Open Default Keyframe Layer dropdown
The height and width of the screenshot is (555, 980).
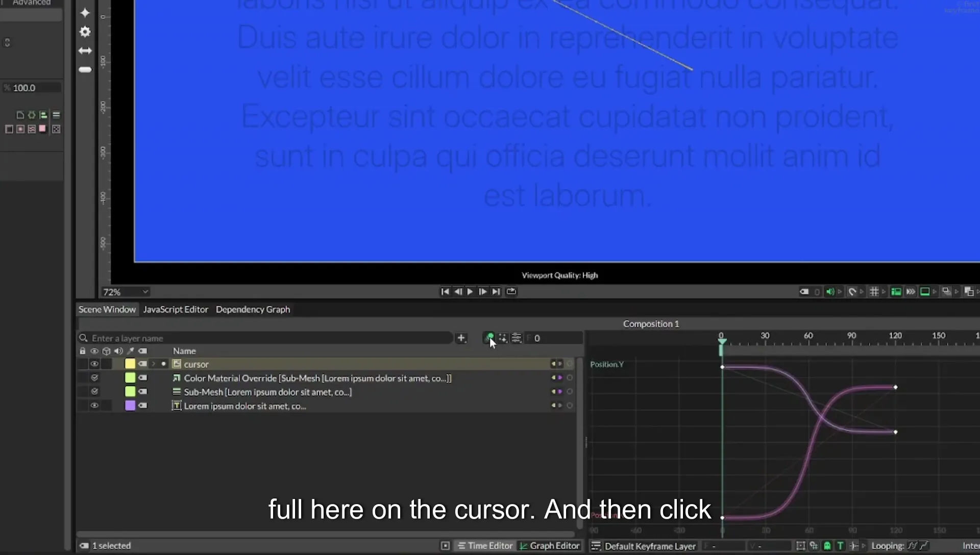(644, 546)
